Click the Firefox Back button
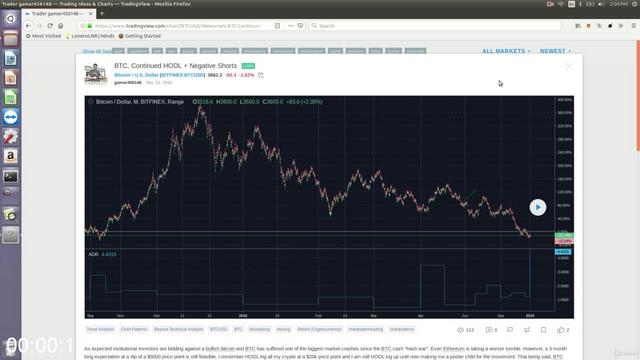 28,26
